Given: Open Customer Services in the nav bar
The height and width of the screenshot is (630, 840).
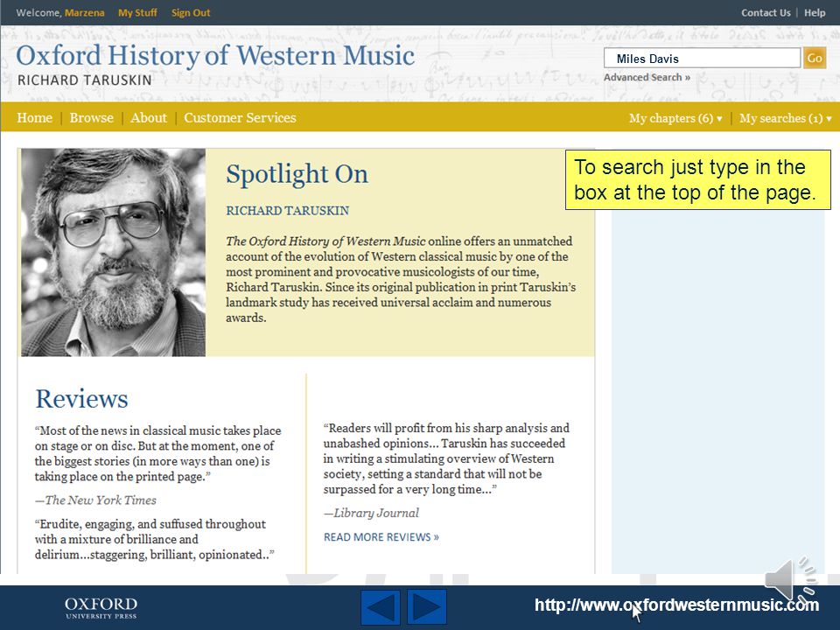Looking at the screenshot, I should coord(240,117).
